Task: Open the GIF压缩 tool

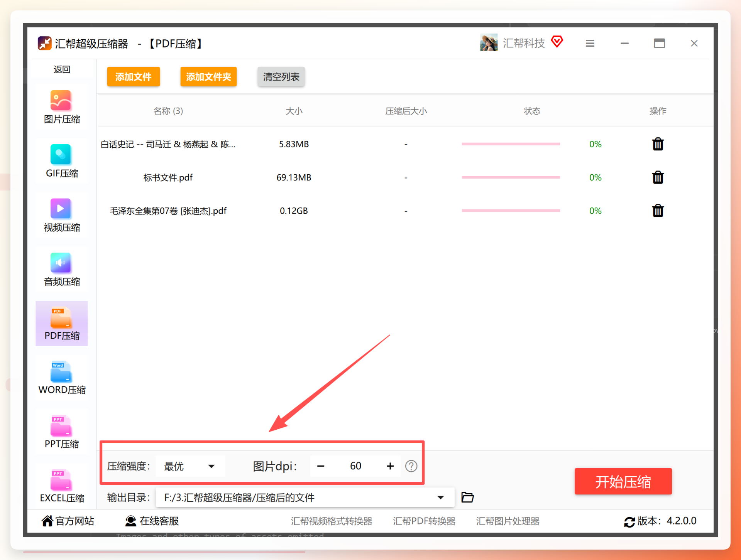Action: click(62, 162)
